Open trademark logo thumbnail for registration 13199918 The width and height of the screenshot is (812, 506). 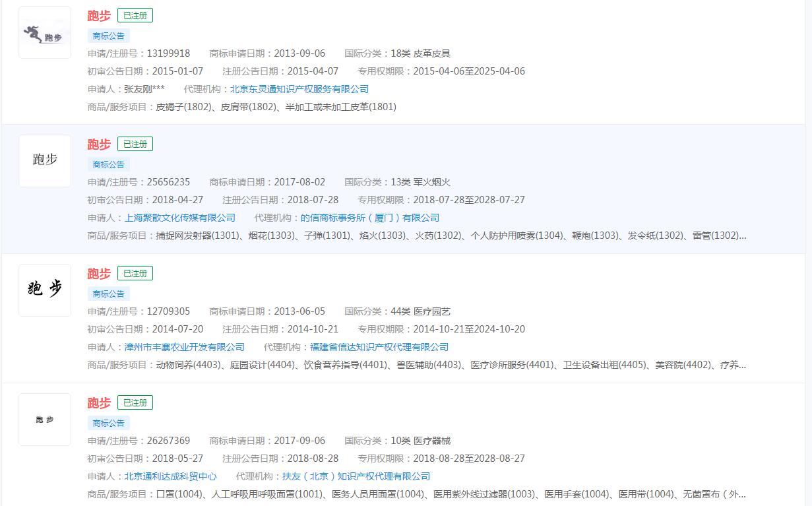coord(45,32)
